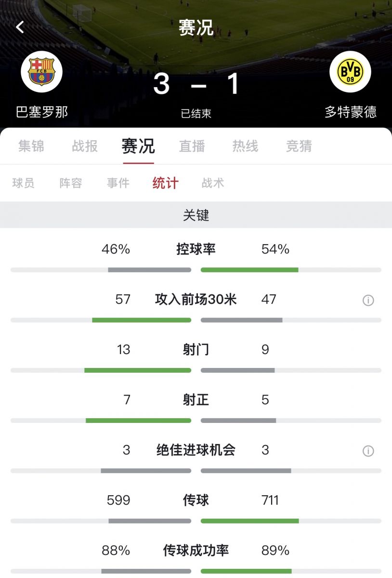The image size is (392, 578).
Task: Open the 热线 tab
Action: (x=246, y=146)
